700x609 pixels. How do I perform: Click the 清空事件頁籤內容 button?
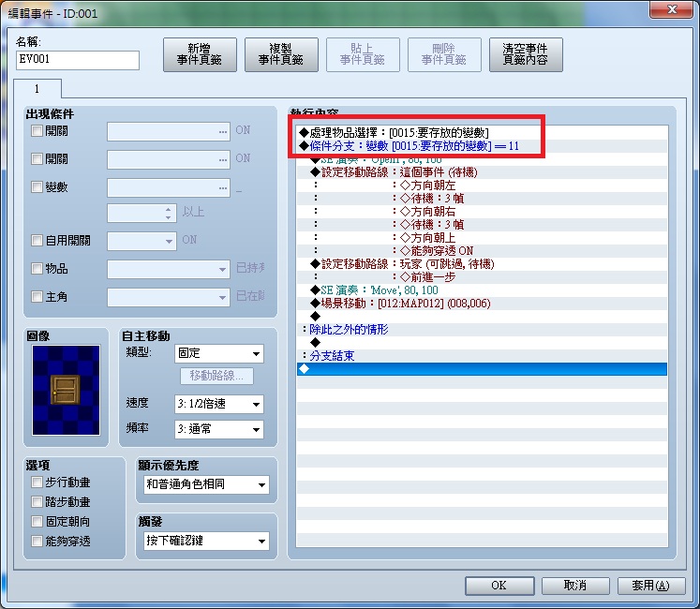point(526,54)
